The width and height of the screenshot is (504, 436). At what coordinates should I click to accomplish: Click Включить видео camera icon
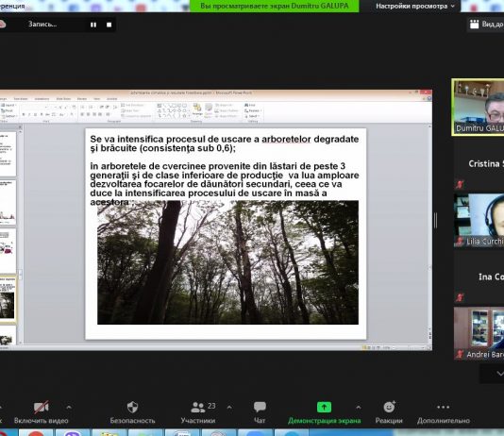42,407
